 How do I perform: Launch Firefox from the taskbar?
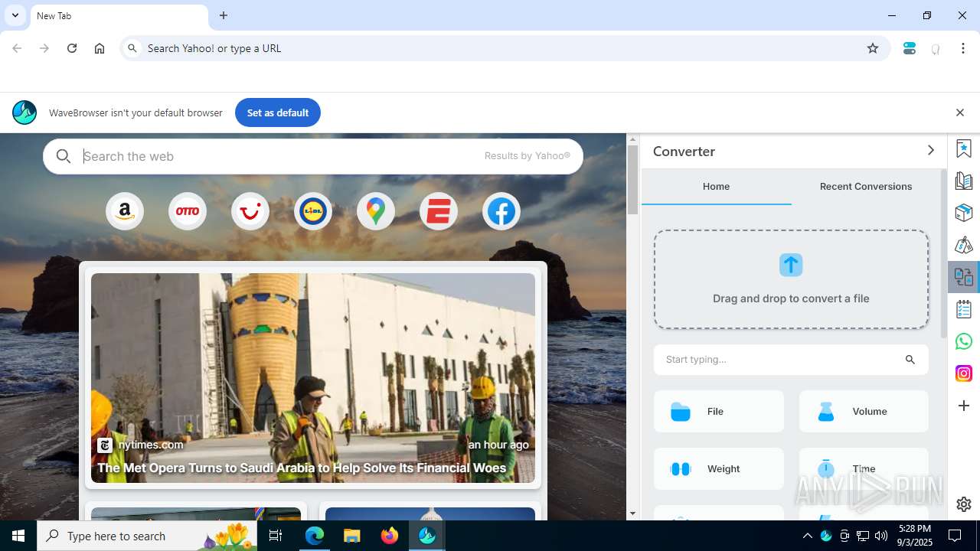[x=390, y=536]
